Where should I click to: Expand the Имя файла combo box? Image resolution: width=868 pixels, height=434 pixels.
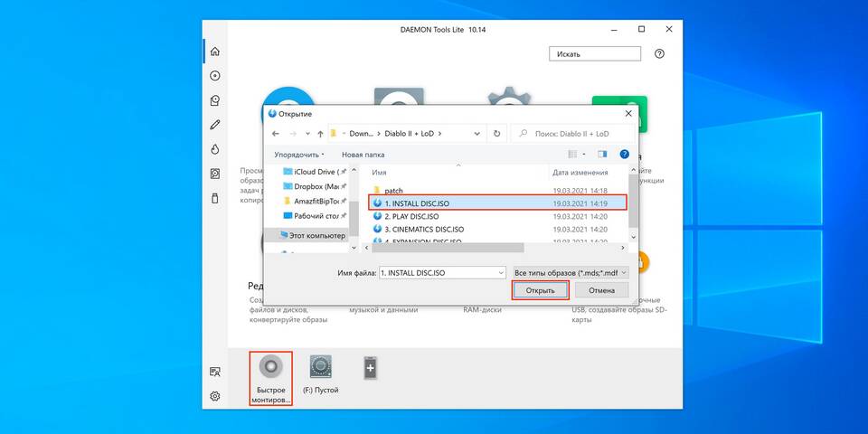501,273
